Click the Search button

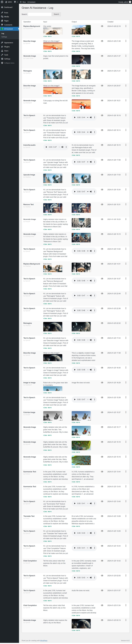pos(56,14)
